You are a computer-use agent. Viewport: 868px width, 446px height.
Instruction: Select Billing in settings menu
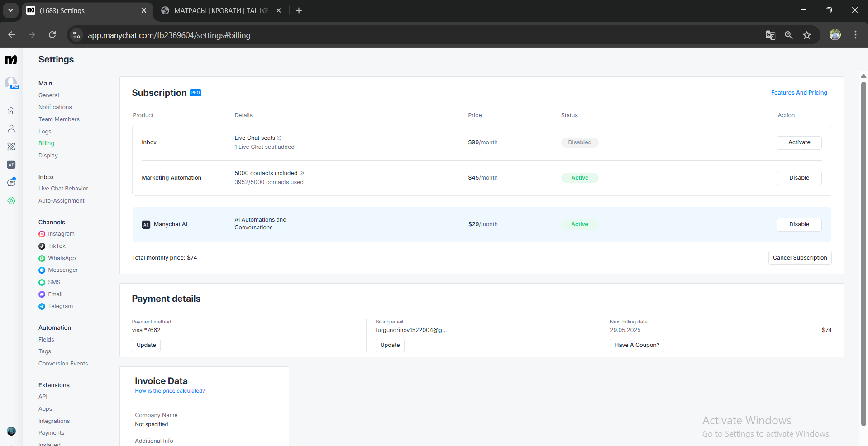[x=46, y=143]
